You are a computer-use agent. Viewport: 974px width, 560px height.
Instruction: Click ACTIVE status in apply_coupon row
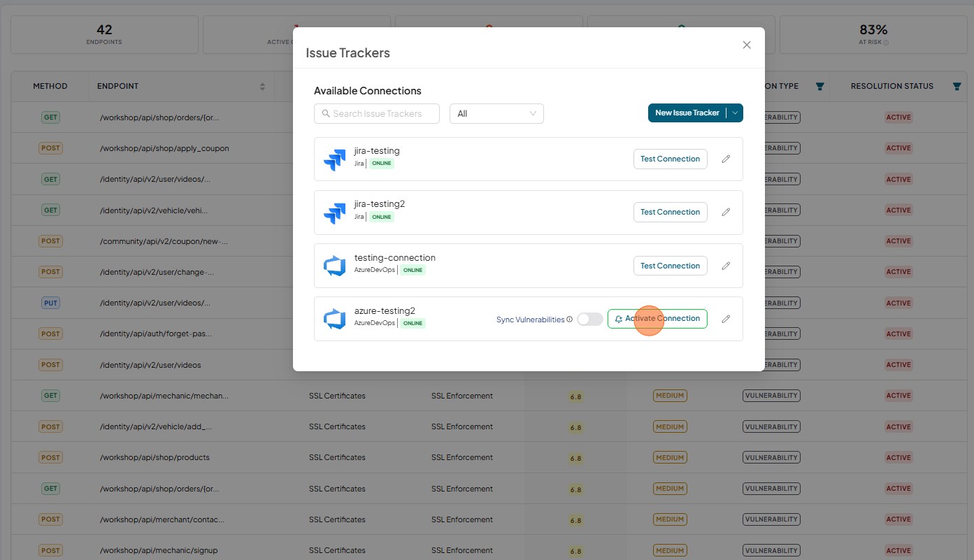[898, 148]
